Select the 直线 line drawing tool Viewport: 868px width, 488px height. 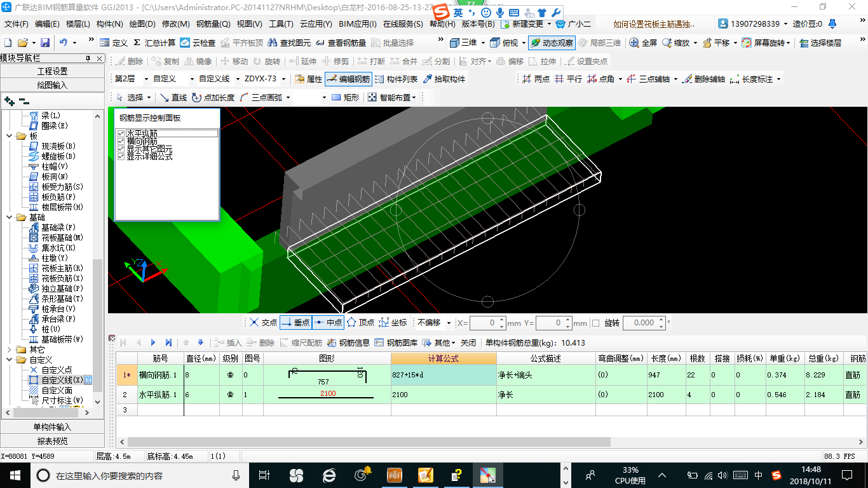[x=173, y=97]
